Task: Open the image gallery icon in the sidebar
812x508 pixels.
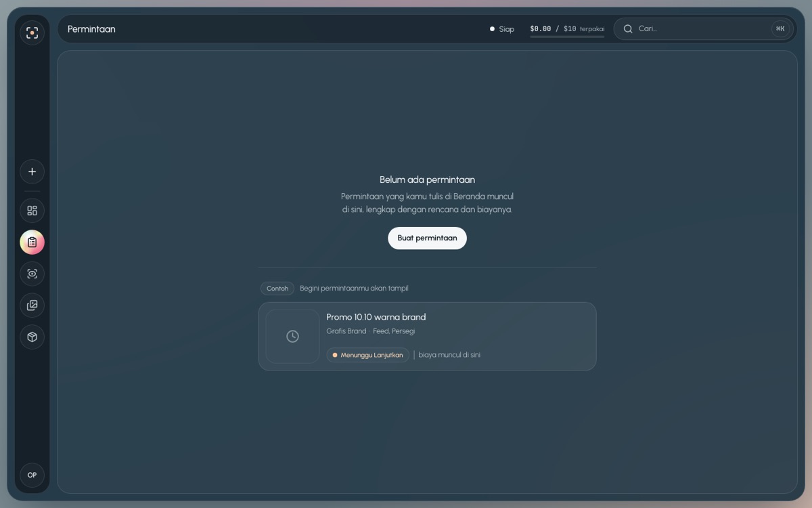Action: (32, 305)
